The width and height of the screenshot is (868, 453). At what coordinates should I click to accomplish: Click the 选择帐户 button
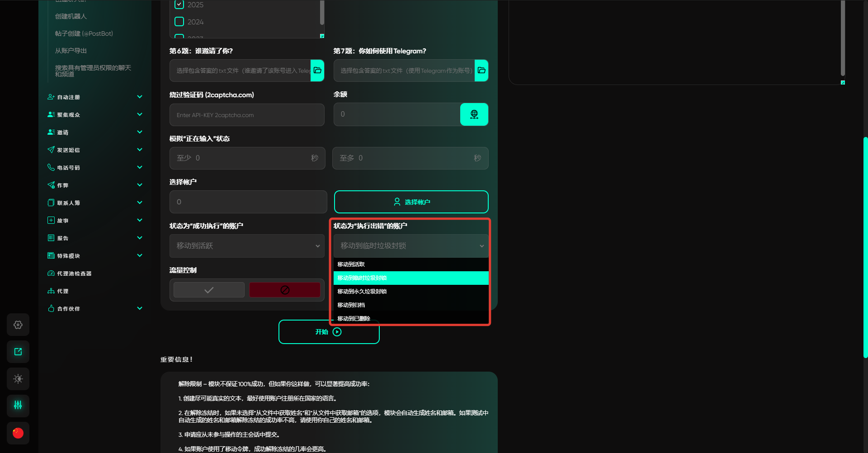[x=411, y=202]
